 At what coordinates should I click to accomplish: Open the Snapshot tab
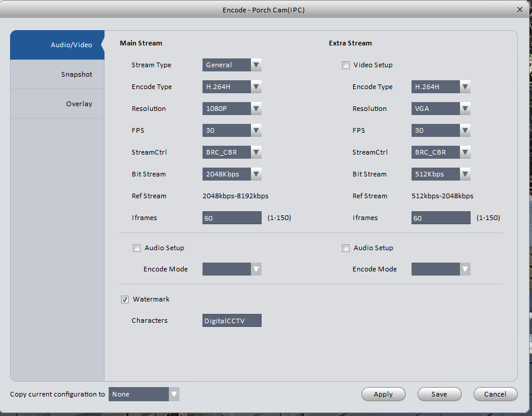[57, 74]
